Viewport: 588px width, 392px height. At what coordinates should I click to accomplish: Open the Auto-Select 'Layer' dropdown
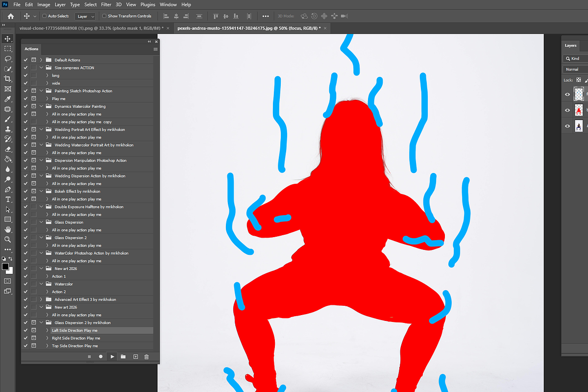click(85, 16)
